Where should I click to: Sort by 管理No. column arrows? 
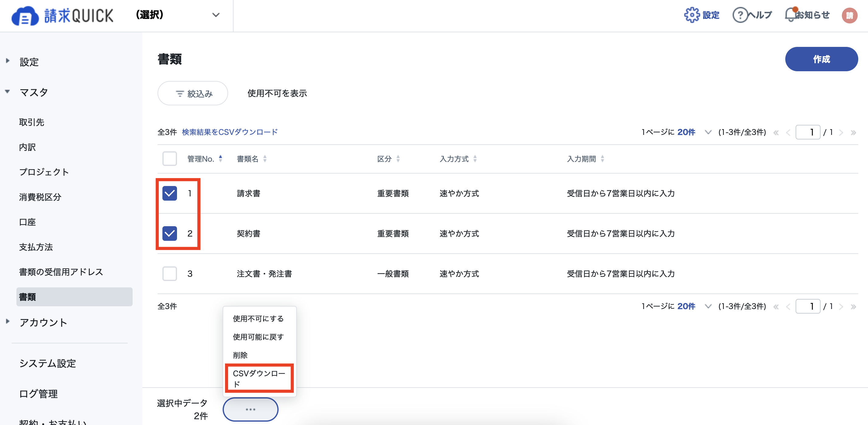click(221, 159)
